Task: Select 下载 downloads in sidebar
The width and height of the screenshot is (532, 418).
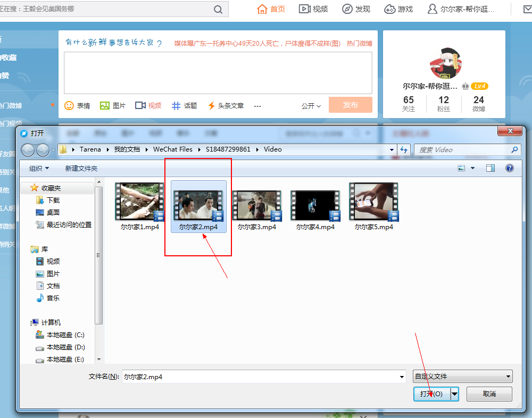Action: pyautogui.click(x=48, y=200)
